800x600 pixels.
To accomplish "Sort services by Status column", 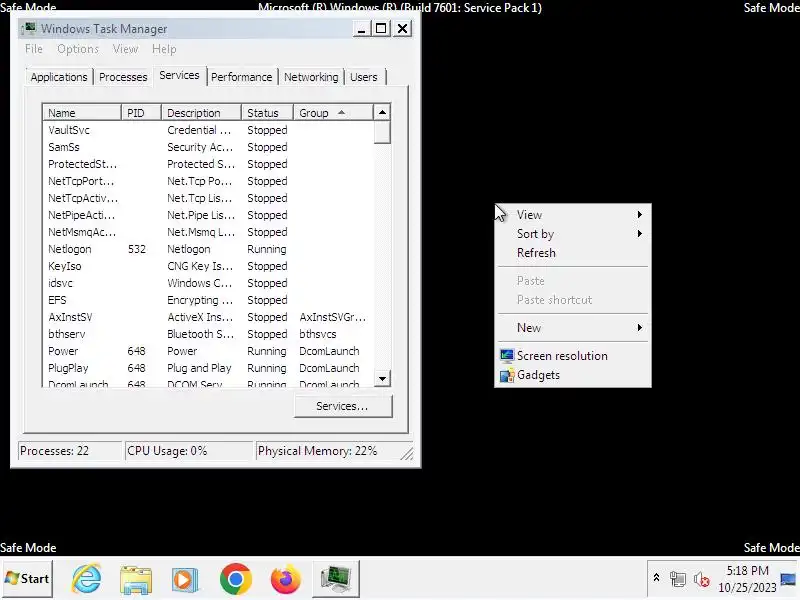I will [267, 113].
